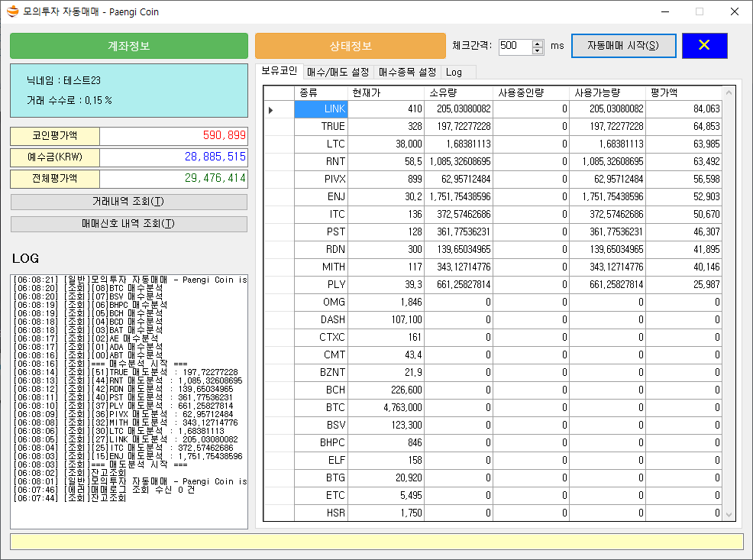Select the BSV coin cell
The height and width of the screenshot is (560, 753).
[x=321, y=425]
